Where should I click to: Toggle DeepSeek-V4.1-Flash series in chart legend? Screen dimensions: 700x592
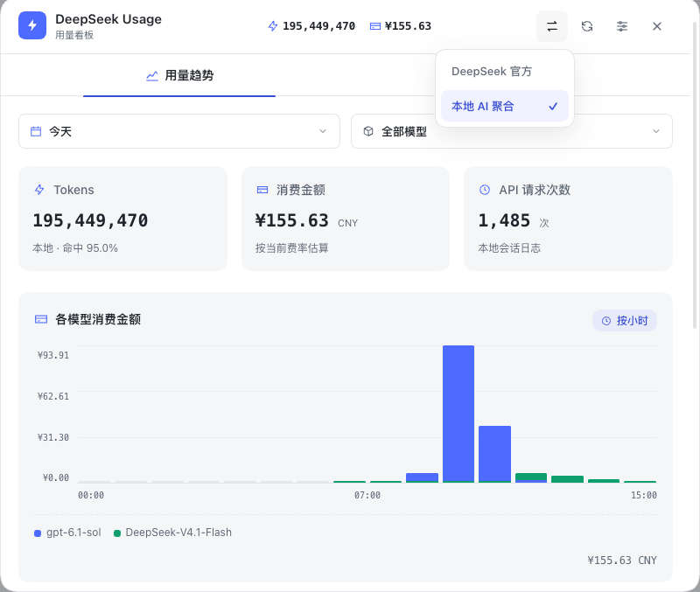point(172,533)
